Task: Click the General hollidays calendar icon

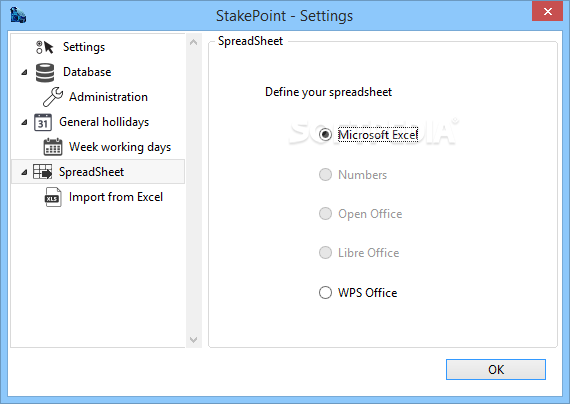Action: pyautogui.click(x=43, y=122)
